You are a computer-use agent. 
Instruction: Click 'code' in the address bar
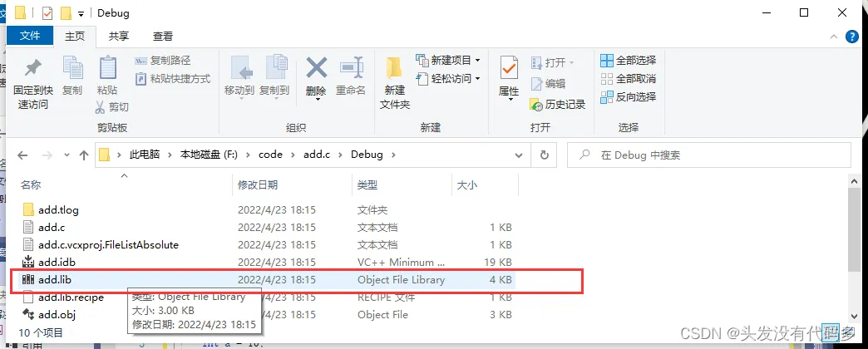(x=271, y=155)
